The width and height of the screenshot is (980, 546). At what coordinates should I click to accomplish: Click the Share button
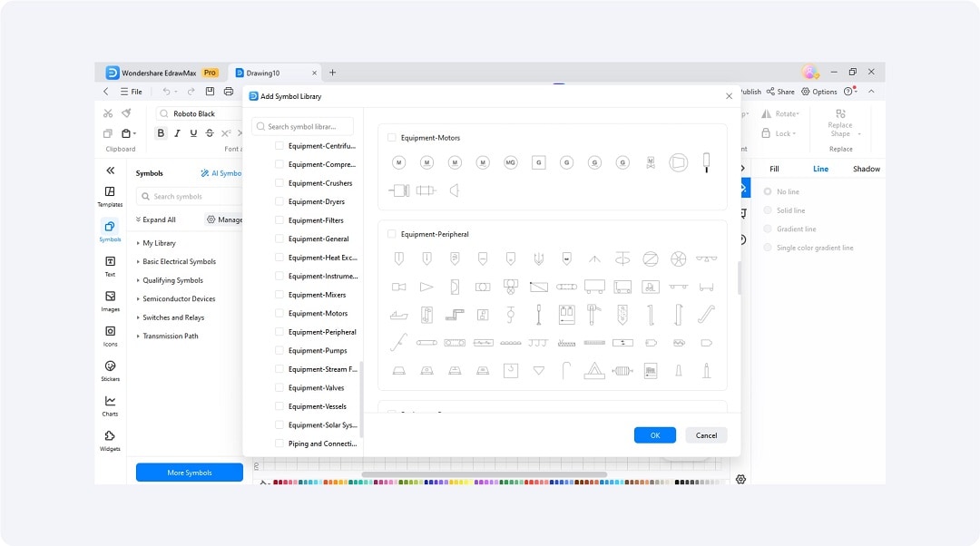pyautogui.click(x=780, y=92)
